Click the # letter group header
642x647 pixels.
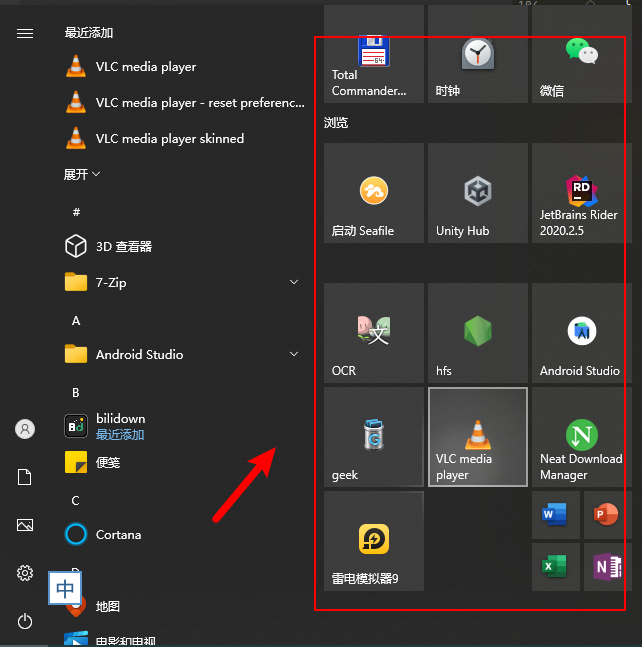(76, 212)
